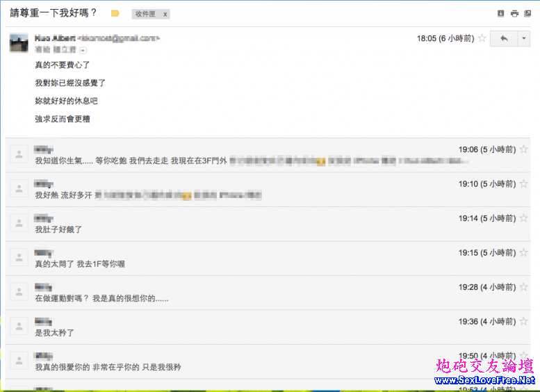
Task: Click the yellow importance label marker
Action: coord(115,13)
